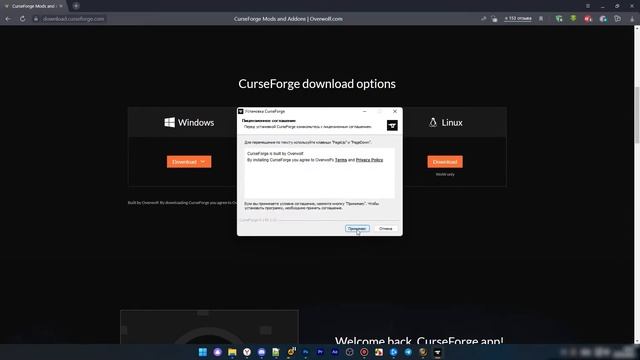Open the browser menu hamburger icon
640x360 pixels.
click(x=588, y=6)
